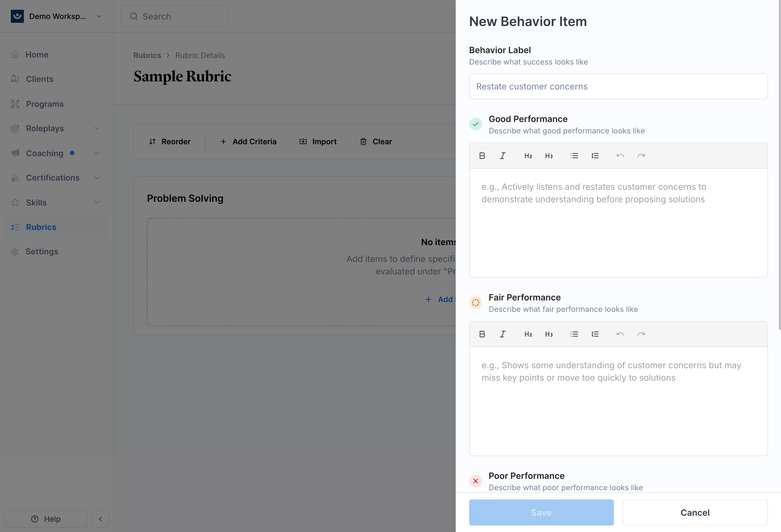The height and width of the screenshot is (532, 781).
Task: Open Coaching section in sidebar
Action: coord(56,153)
